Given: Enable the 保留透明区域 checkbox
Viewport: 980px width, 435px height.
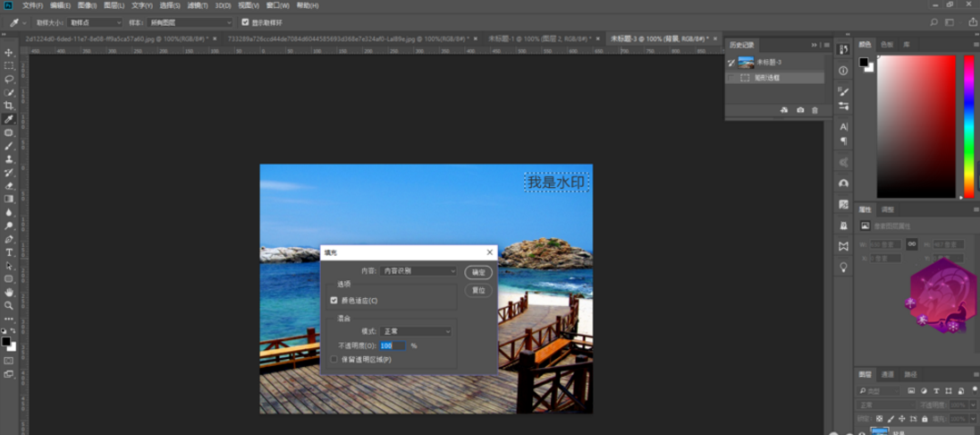Looking at the screenshot, I should click(334, 359).
